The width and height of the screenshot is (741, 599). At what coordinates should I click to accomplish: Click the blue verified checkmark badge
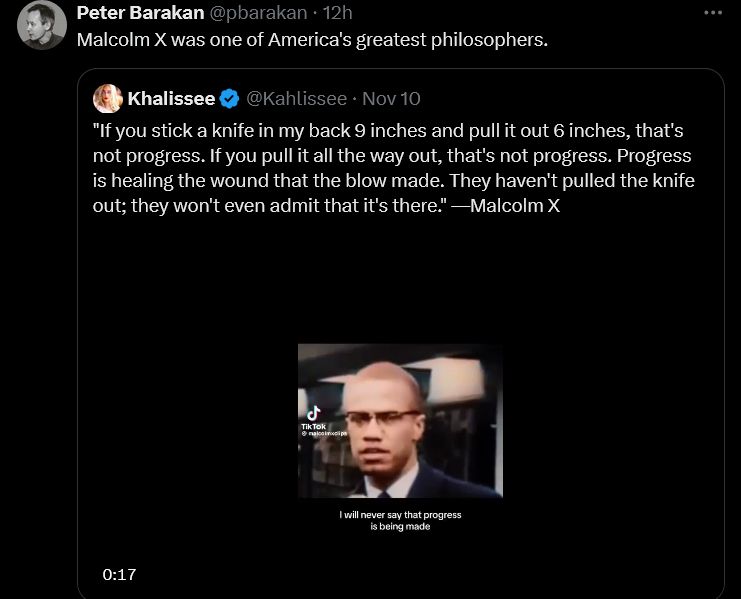coord(230,98)
